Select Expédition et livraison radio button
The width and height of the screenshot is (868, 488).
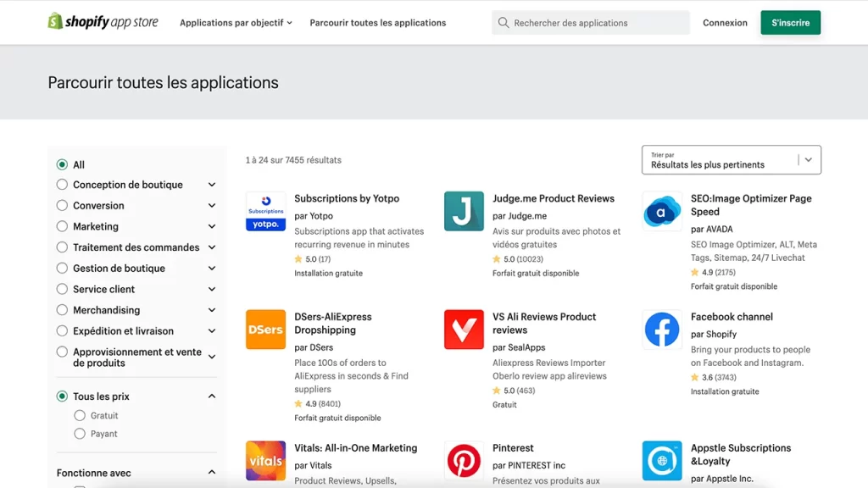(x=62, y=331)
